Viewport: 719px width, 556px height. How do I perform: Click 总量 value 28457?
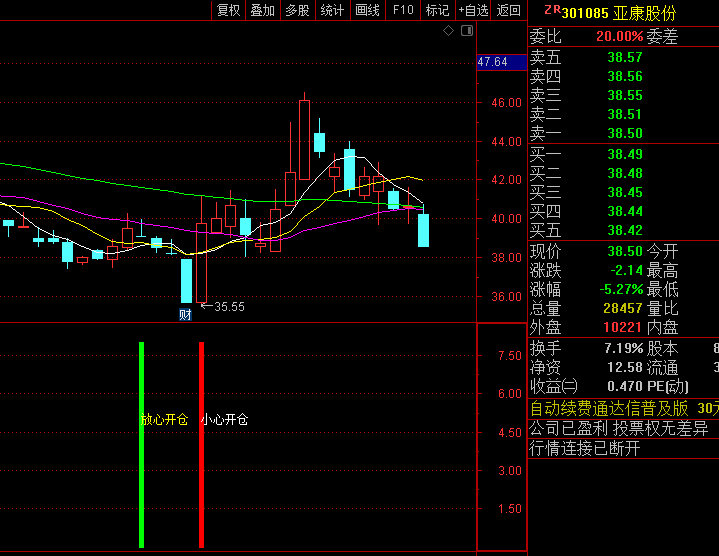[623, 308]
